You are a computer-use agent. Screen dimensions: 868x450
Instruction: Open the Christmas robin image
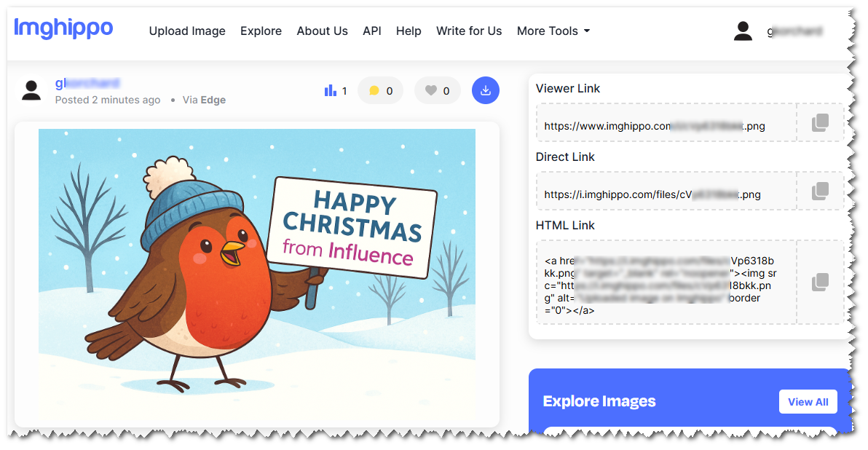[x=257, y=274]
